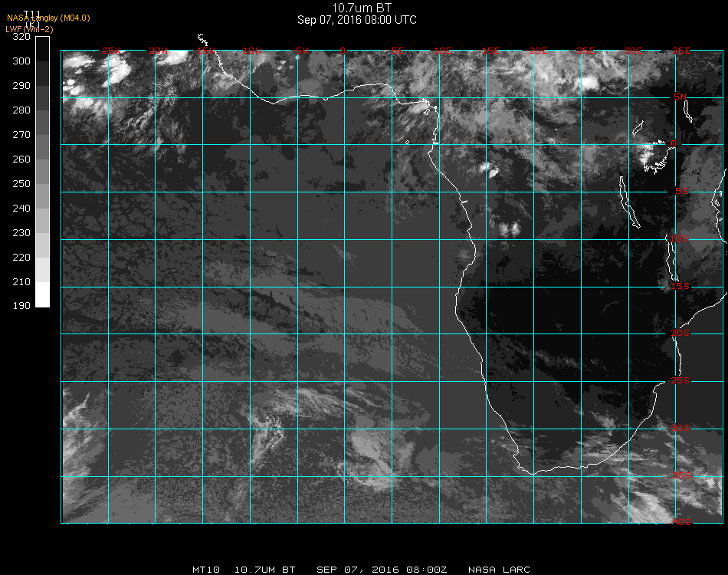Select the 230 scale value
The height and width of the screenshot is (575, 728).
pyautogui.click(x=21, y=233)
